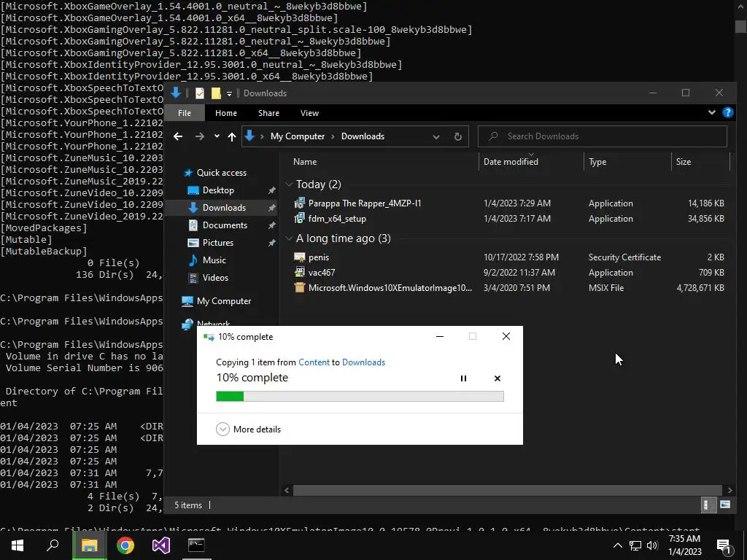
Task: Open File Explorer from the taskbar
Action: [x=89, y=545]
